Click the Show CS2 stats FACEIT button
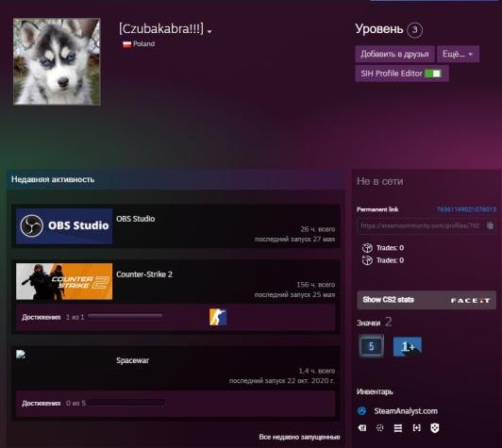Viewport: 502px width, 448px height. click(x=427, y=300)
